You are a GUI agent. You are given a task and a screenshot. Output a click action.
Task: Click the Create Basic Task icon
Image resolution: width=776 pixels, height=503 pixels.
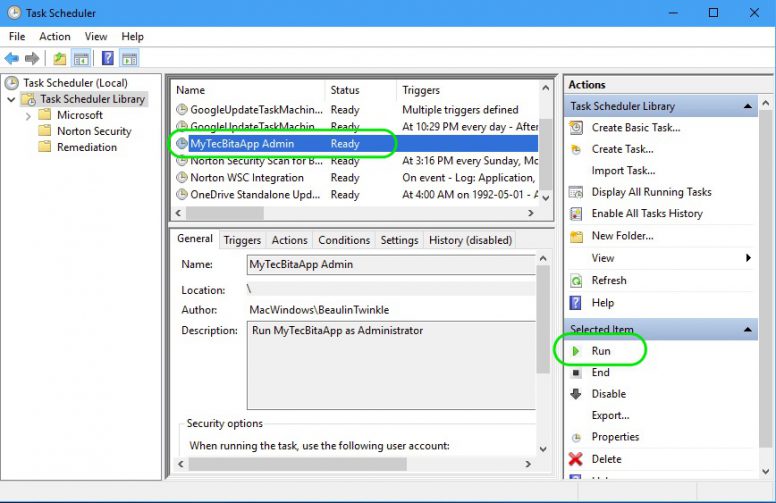pos(576,128)
